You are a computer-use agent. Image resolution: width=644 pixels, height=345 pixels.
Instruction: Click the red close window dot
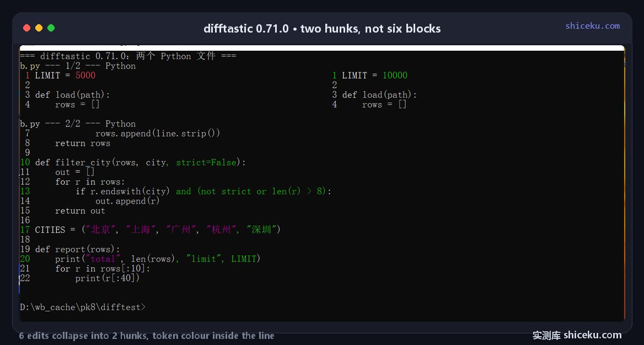click(26, 28)
